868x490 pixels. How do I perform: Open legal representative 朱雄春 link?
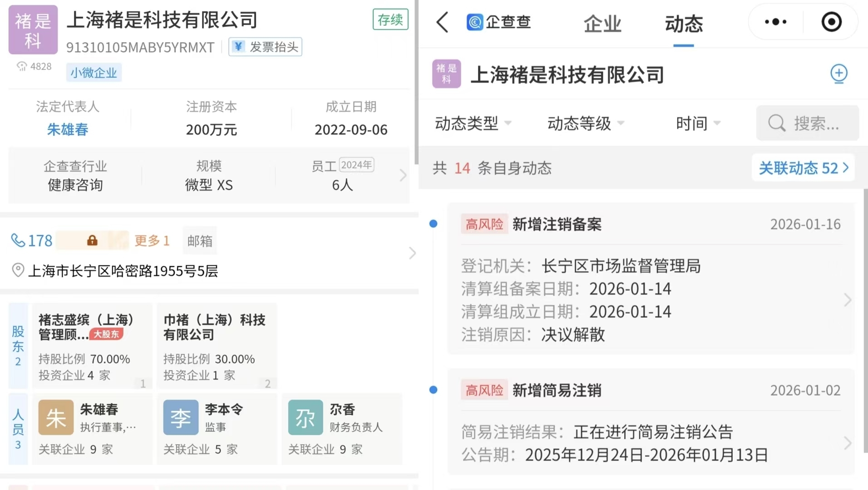pos(68,130)
